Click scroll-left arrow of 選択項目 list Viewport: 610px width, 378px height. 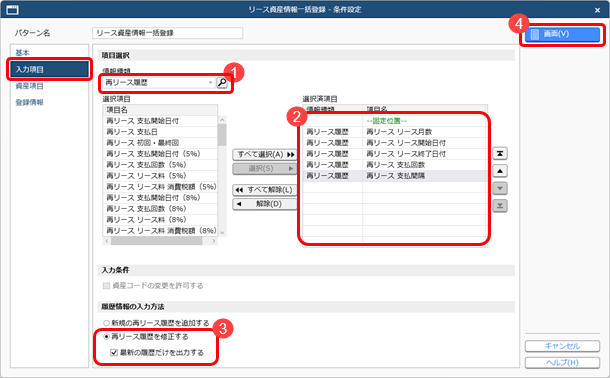(107, 241)
